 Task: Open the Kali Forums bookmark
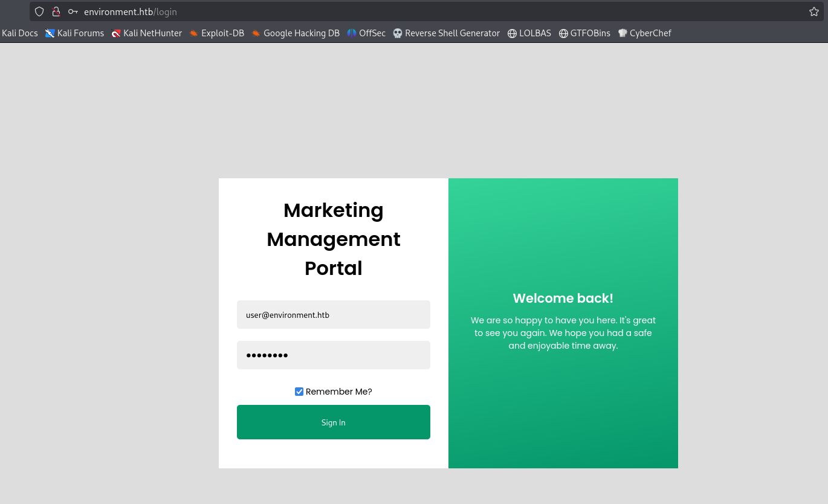point(74,33)
